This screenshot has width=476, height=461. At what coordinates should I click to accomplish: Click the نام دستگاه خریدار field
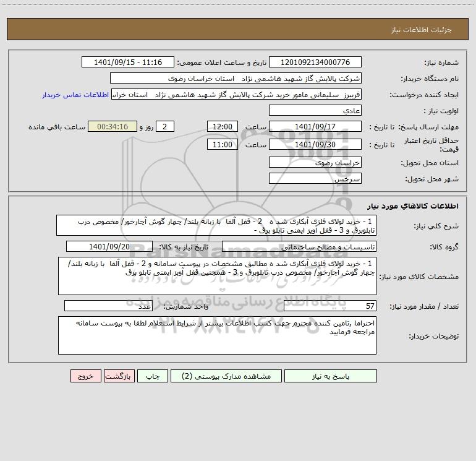pyautogui.click(x=236, y=79)
